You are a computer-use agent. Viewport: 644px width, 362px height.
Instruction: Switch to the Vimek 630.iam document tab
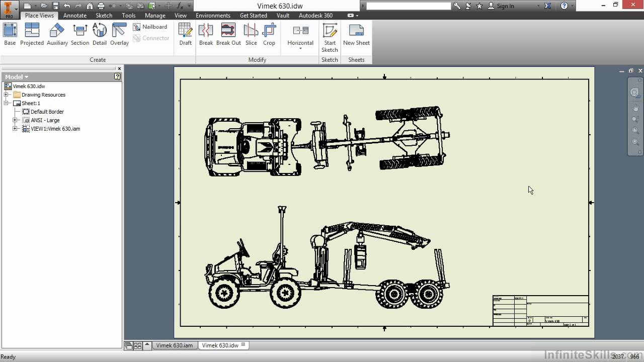174,345
